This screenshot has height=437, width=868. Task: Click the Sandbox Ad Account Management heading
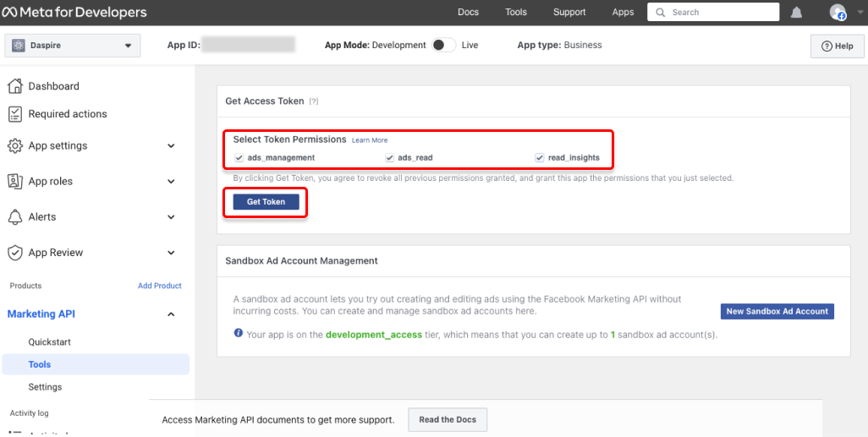(x=302, y=260)
